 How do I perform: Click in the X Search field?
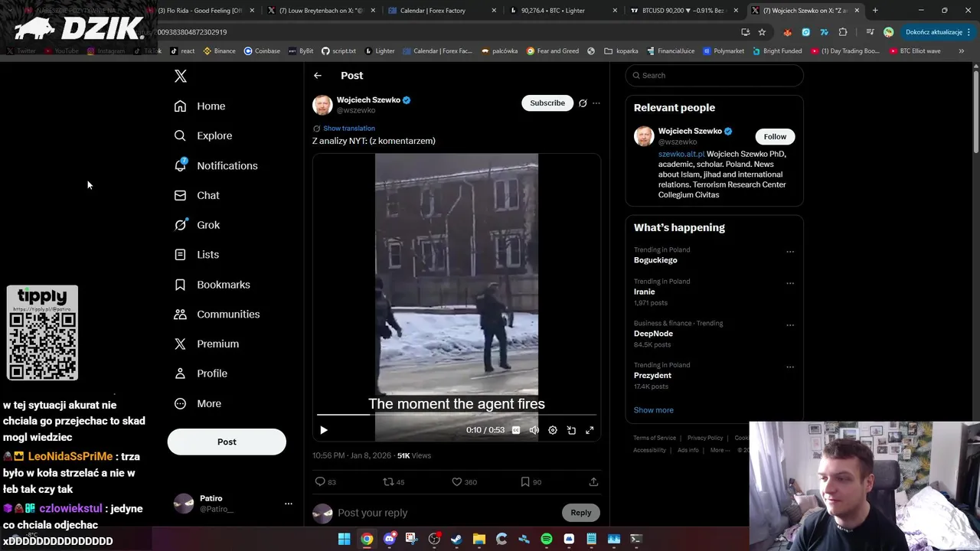click(x=714, y=76)
